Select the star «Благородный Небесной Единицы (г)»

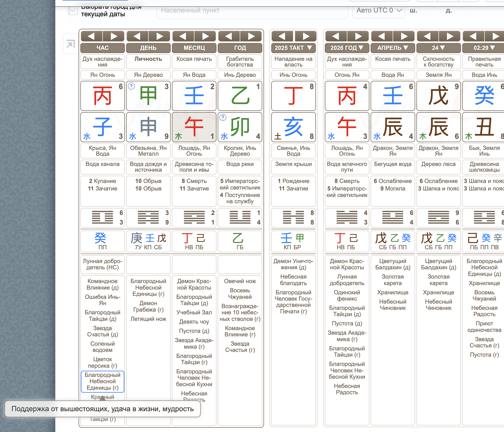point(102,381)
